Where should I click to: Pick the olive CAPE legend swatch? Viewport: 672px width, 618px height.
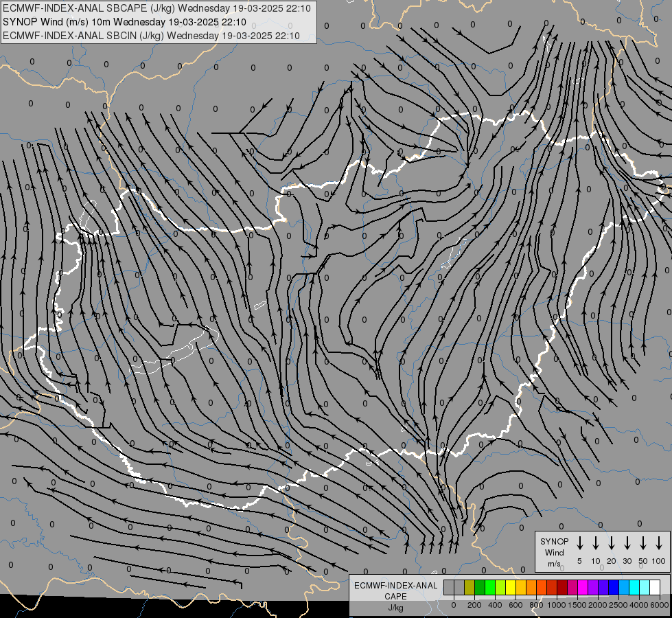click(x=470, y=587)
